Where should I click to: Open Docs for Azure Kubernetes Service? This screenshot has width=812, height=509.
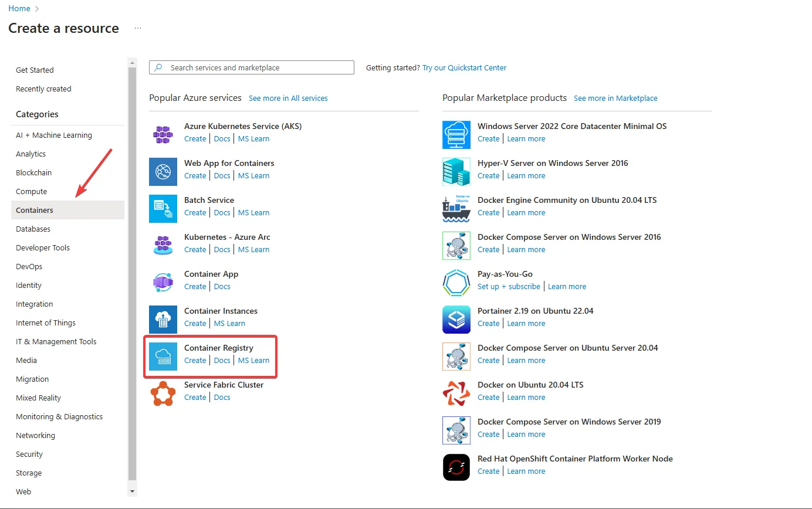[222, 138]
